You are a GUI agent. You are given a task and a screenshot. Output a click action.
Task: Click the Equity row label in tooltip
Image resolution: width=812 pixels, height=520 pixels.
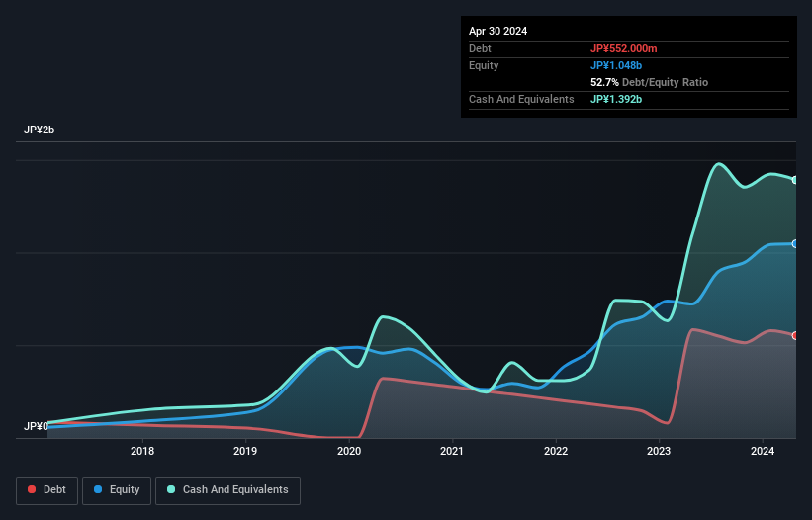tap(484, 65)
